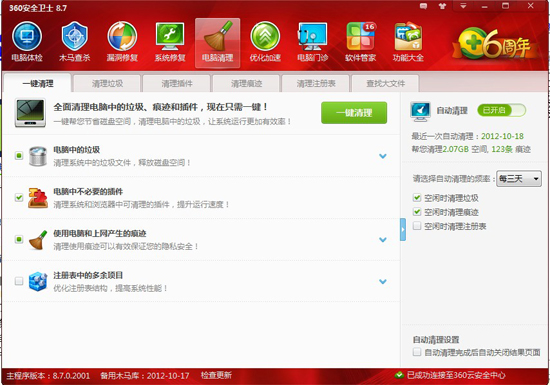Open 优化加速 optimization speedup
Image resolution: width=550 pixels, height=385 pixels.
[265, 42]
